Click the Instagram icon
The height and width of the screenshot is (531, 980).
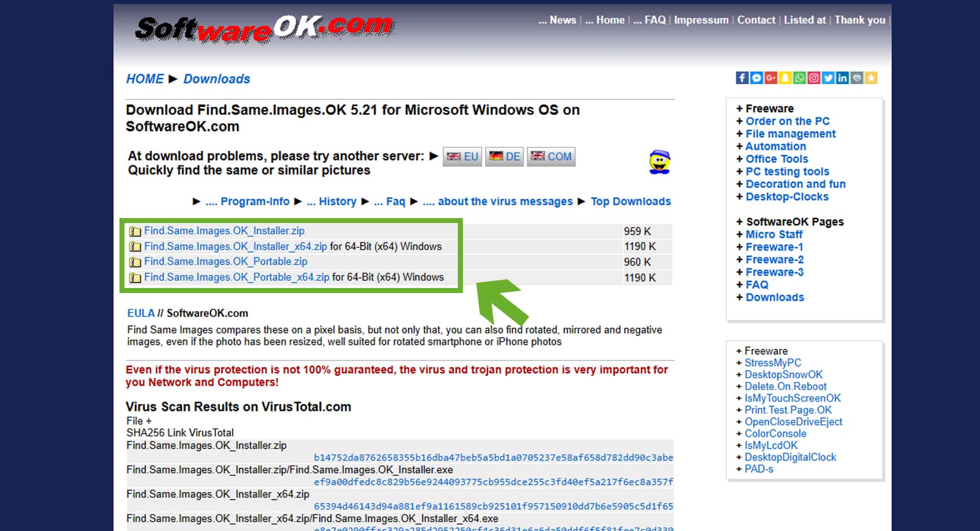coord(814,78)
